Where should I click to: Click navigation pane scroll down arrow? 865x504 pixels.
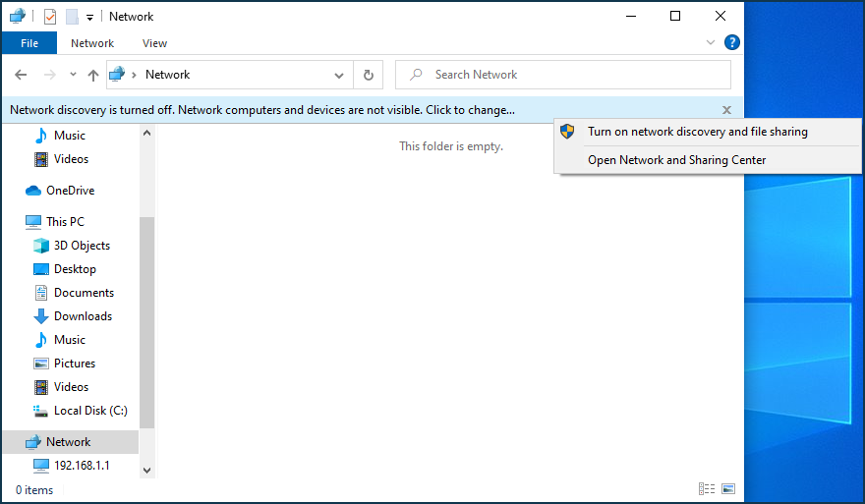point(146,471)
